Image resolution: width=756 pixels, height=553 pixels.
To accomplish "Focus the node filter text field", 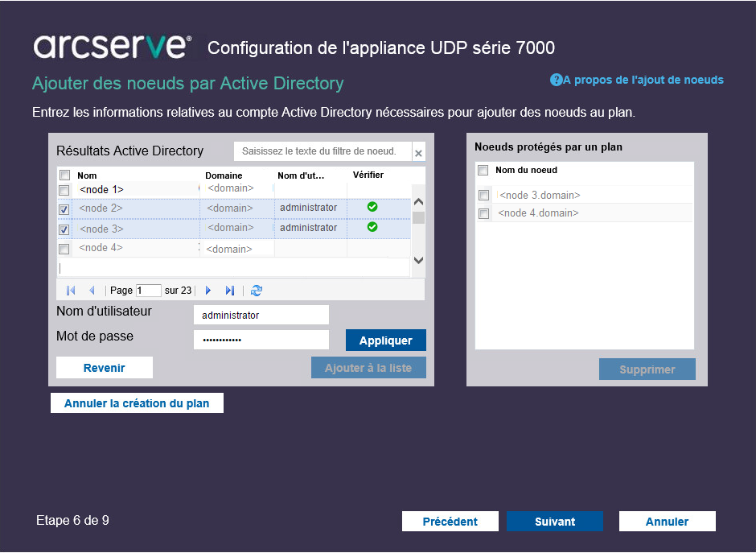I will pyautogui.click(x=323, y=151).
